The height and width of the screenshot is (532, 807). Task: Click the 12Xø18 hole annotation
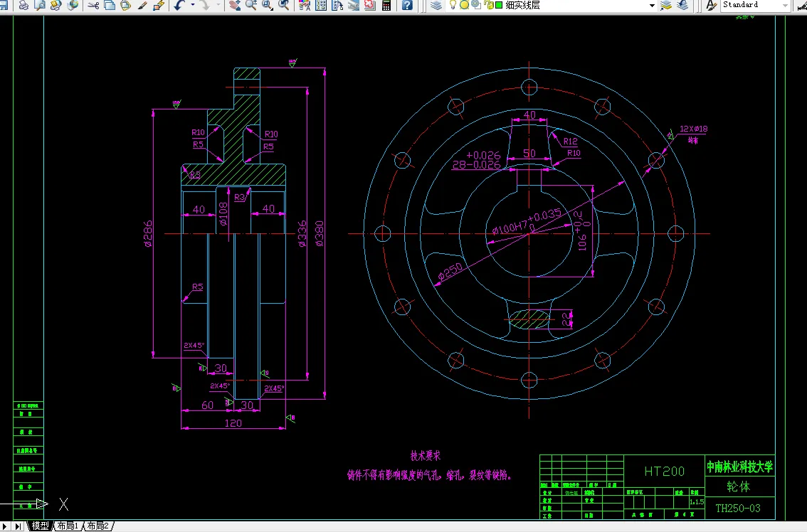(693, 129)
